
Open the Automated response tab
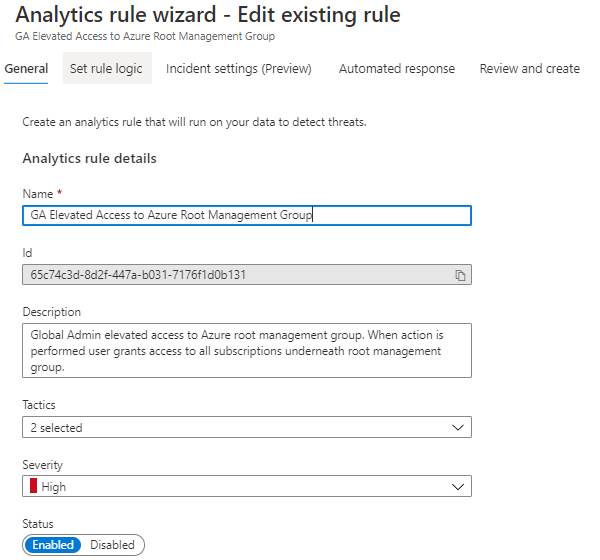click(x=397, y=69)
